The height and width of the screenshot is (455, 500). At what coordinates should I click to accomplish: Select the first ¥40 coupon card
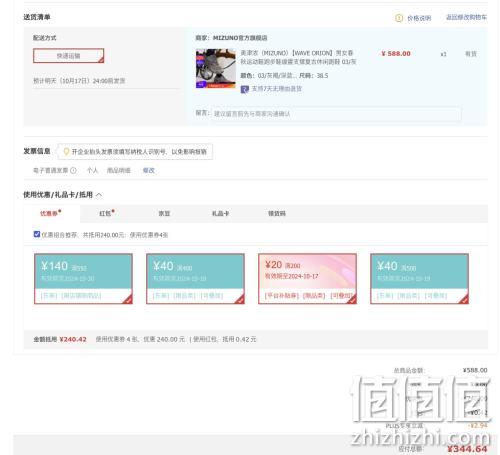pyautogui.click(x=195, y=279)
